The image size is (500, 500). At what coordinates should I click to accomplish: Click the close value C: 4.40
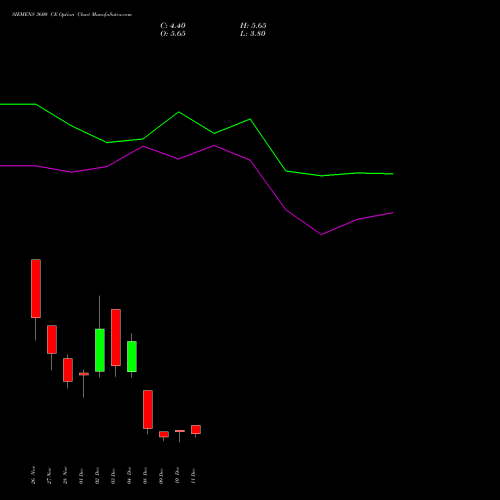[173, 26]
